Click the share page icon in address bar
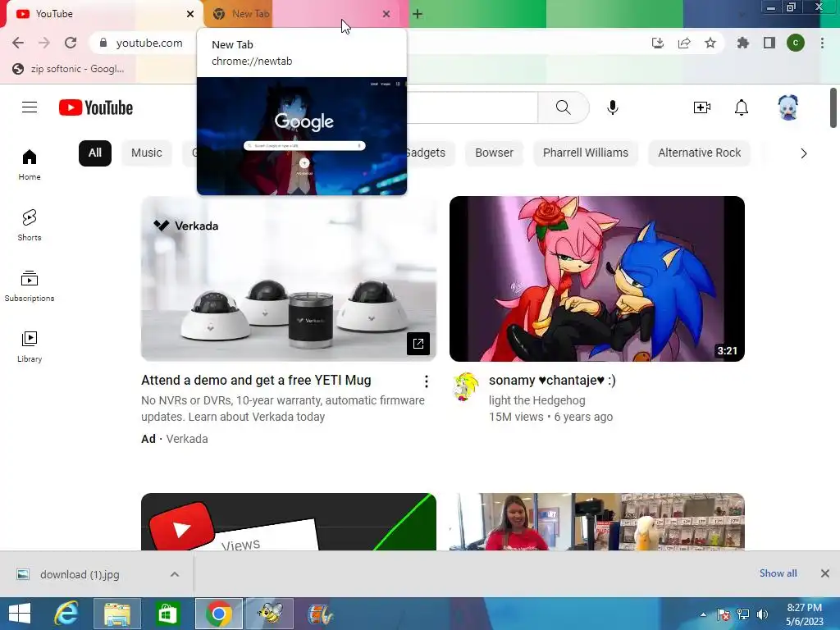This screenshot has height=630, width=840. 684,43
